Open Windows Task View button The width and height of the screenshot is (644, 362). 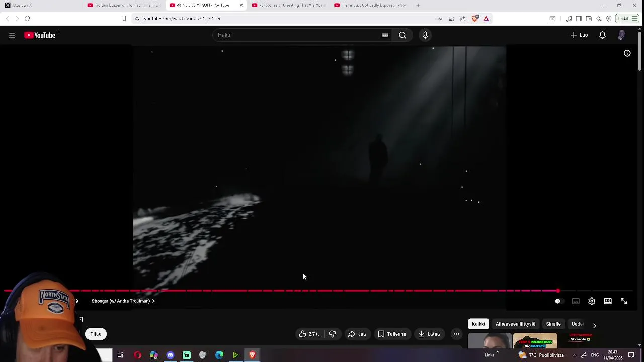coord(120,355)
